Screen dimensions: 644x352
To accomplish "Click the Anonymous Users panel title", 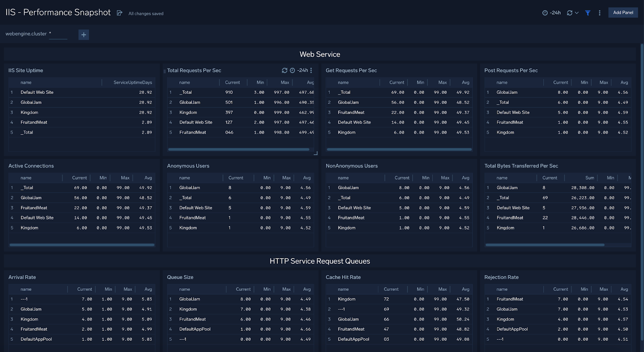I will click(188, 166).
